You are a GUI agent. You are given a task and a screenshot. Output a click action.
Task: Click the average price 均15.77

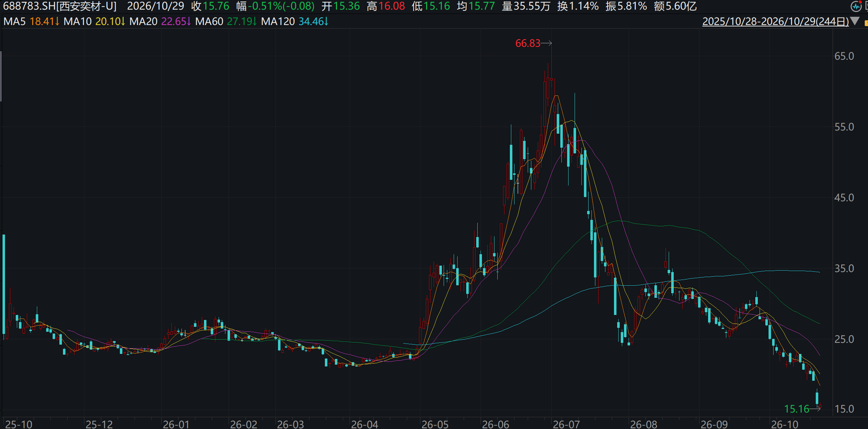[x=476, y=6]
